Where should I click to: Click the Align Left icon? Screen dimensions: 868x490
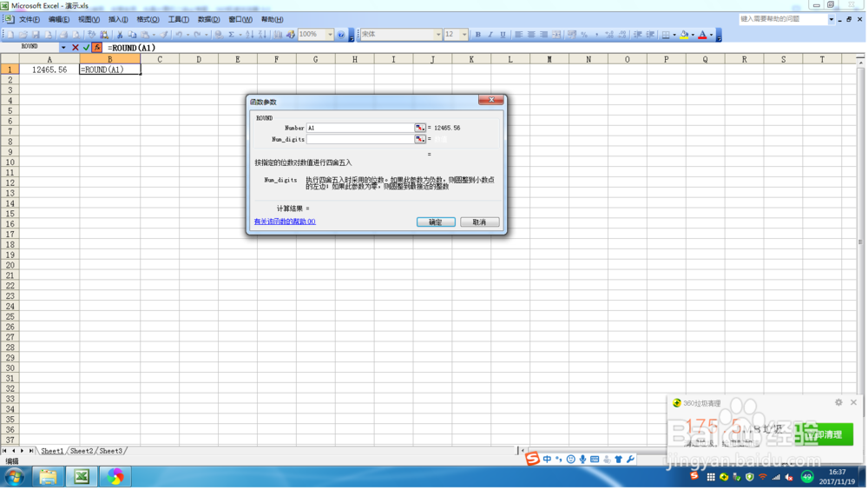click(519, 35)
